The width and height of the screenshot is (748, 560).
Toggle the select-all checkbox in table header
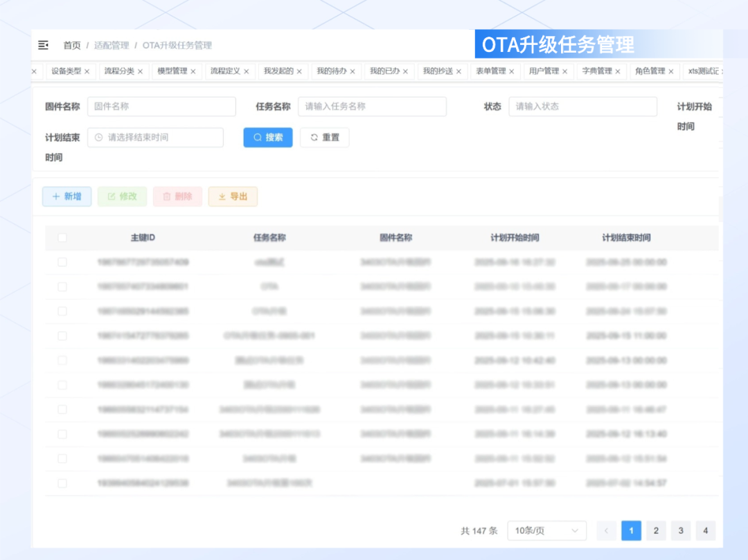[x=62, y=238]
